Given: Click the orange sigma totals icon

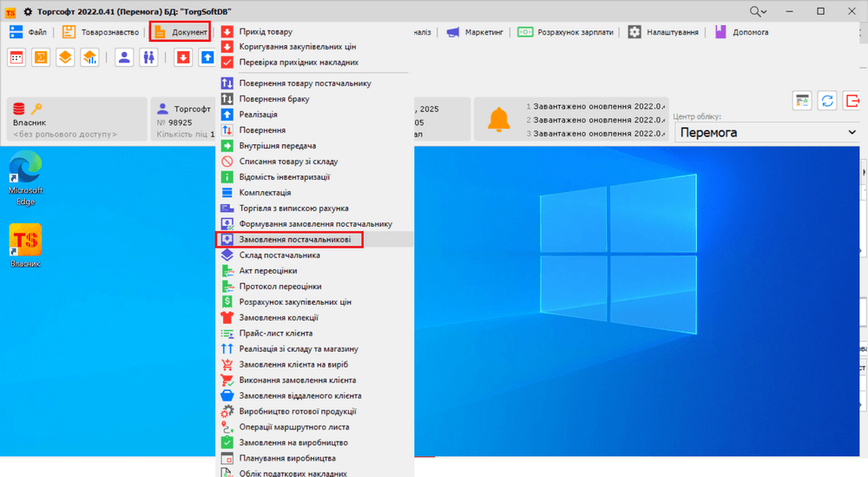Looking at the screenshot, I should pyautogui.click(x=41, y=57).
